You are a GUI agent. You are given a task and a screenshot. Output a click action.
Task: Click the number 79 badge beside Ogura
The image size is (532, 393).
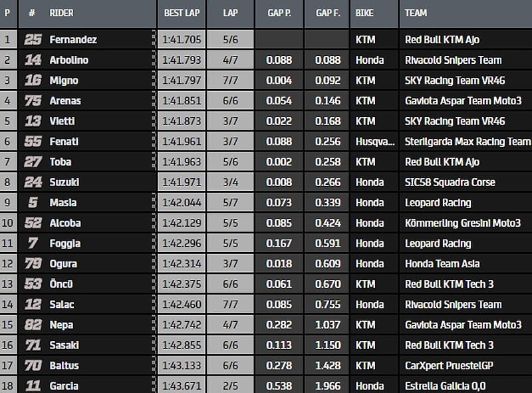tap(33, 263)
